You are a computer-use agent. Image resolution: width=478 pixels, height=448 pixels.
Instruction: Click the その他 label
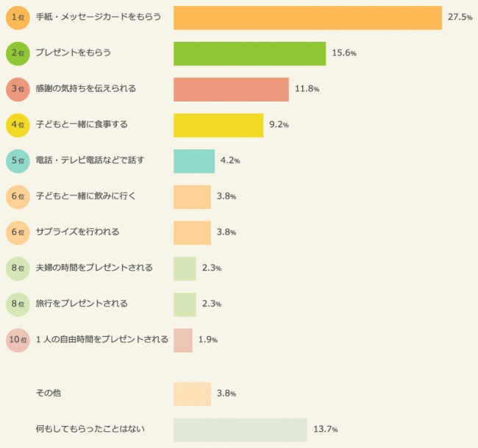pyautogui.click(x=49, y=394)
